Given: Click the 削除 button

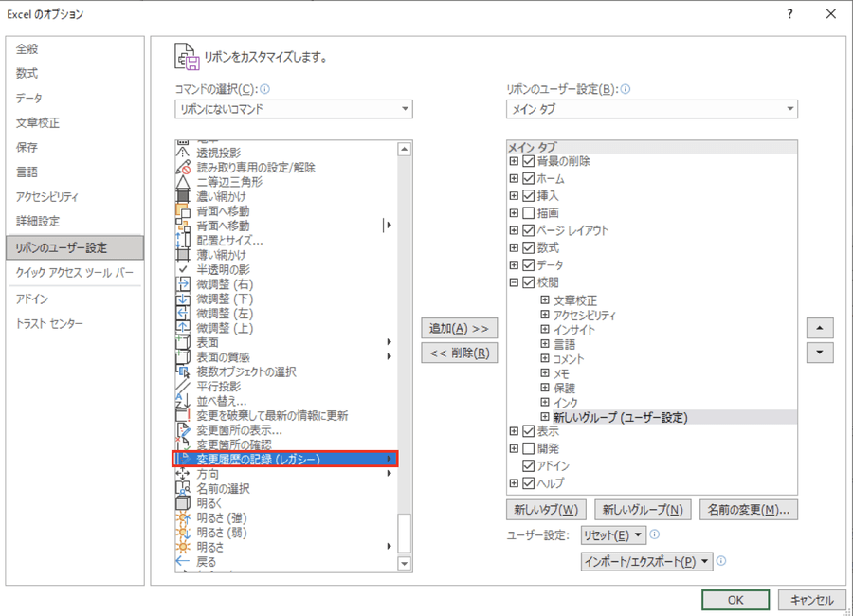Looking at the screenshot, I should pos(459,353).
